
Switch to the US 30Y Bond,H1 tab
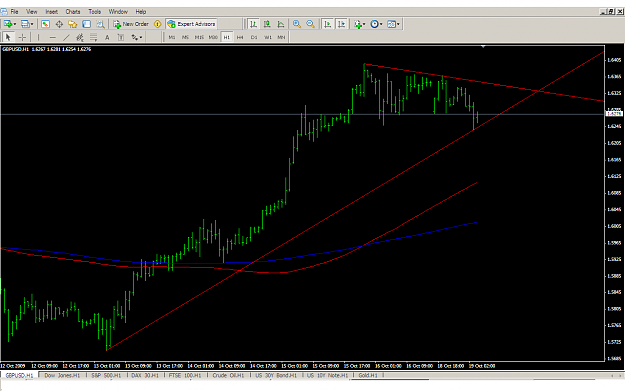pyautogui.click(x=276, y=375)
